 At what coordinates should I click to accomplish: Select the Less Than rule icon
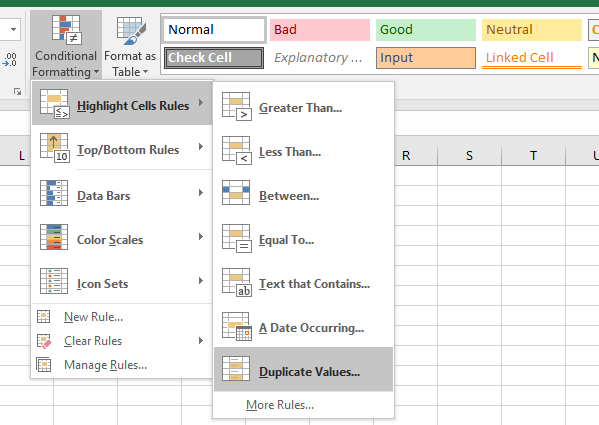pos(236,151)
